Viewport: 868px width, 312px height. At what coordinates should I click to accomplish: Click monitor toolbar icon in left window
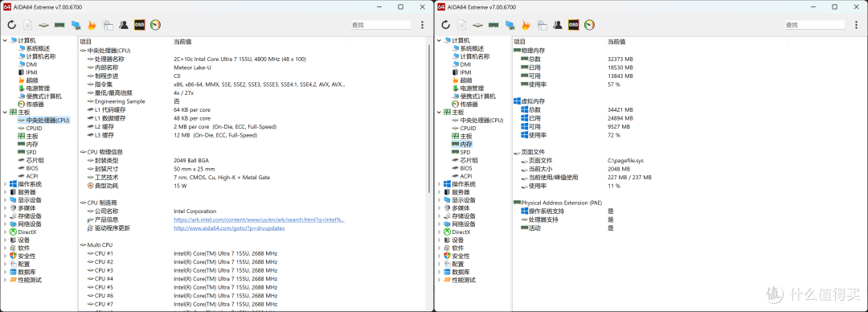point(76,25)
